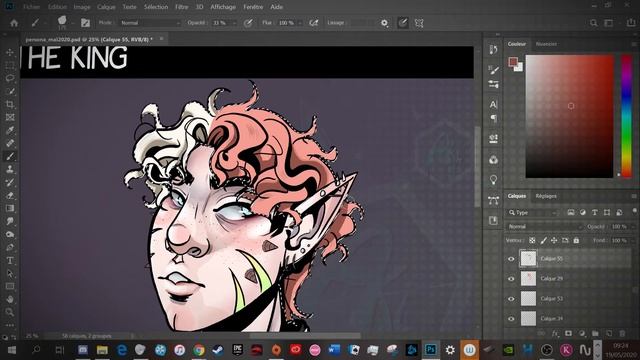Open Chrome from the Windows taskbar
Screen dimensions: 640x360
click(199, 350)
